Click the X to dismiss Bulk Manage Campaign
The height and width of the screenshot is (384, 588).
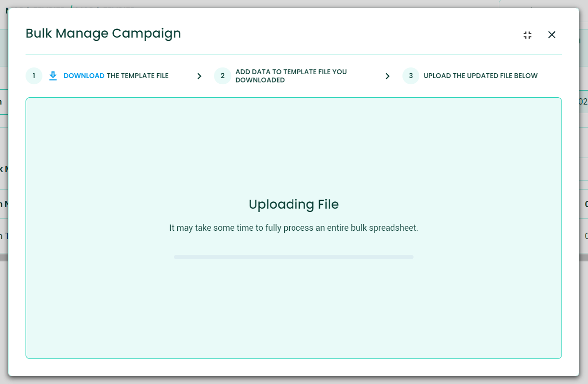tap(551, 35)
